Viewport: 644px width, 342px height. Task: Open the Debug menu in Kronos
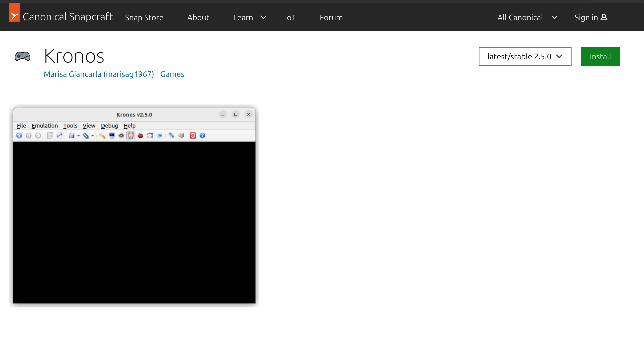(109, 126)
